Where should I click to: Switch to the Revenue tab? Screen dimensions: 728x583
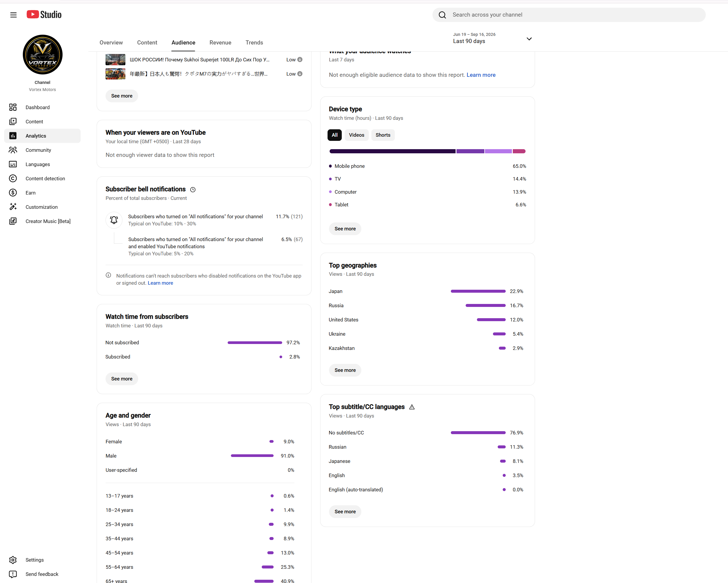(220, 43)
